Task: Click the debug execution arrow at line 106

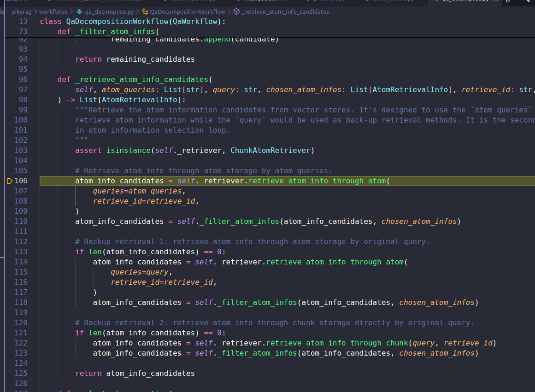Action: coord(10,181)
